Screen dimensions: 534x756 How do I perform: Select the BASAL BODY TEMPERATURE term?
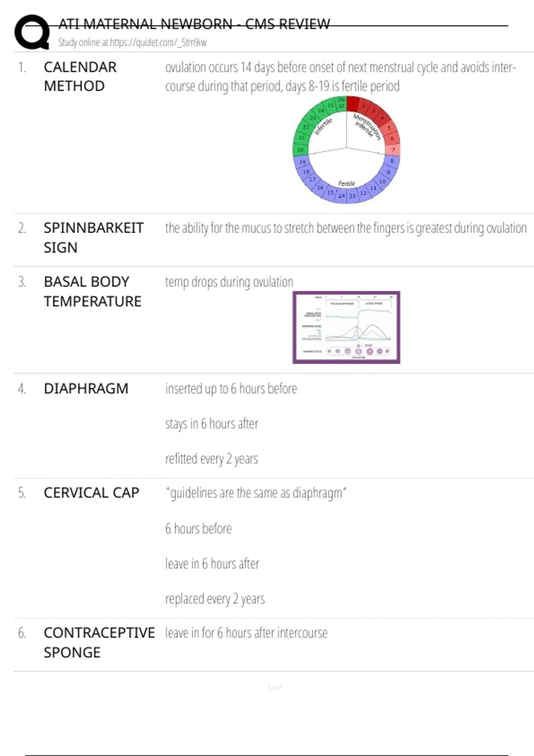(92, 292)
